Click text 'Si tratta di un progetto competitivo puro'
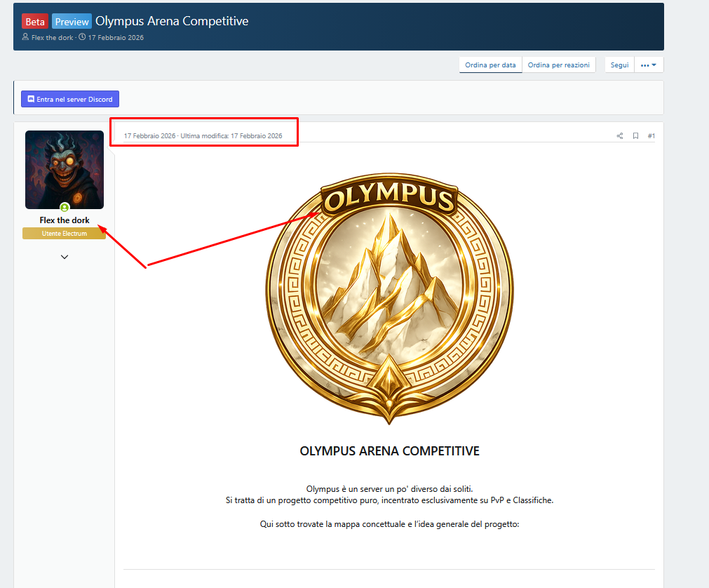Image resolution: width=709 pixels, height=588 pixels. coord(302,500)
